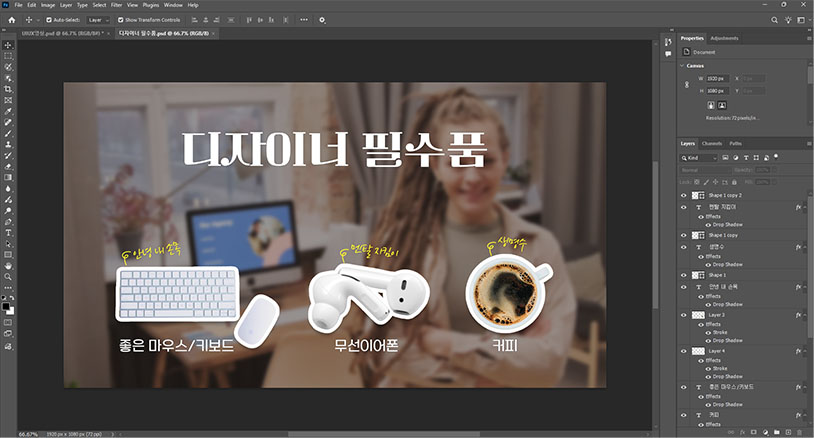Open the Filter menu
This screenshot has width=814, height=438.
tap(116, 5)
